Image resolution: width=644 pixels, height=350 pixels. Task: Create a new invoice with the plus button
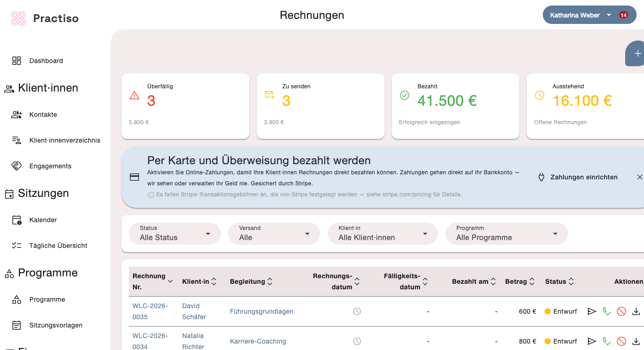point(638,53)
